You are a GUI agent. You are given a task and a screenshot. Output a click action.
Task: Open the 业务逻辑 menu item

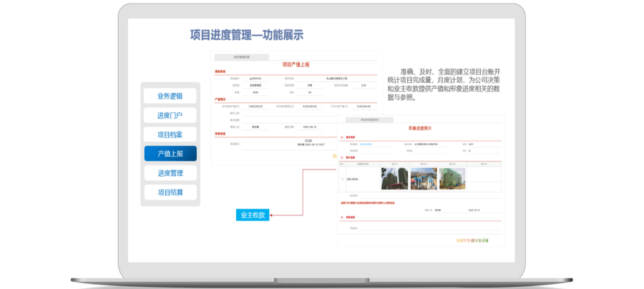pos(170,96)
